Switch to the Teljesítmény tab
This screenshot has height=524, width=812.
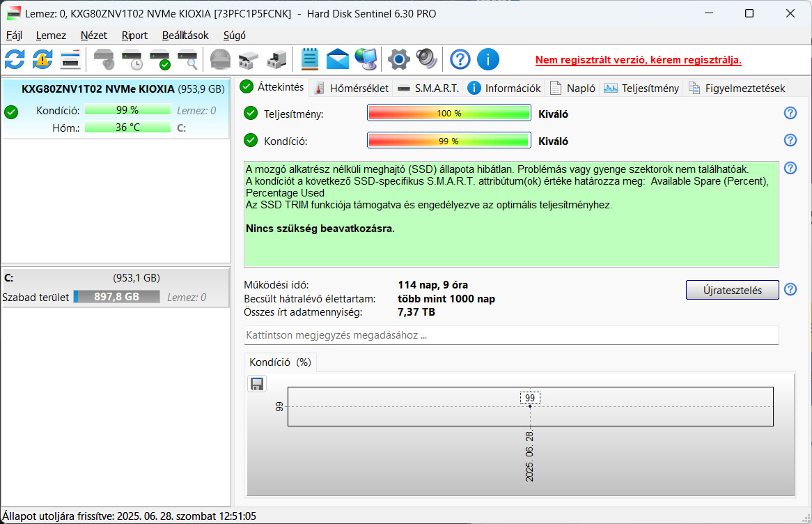click(x=641, y=88)
